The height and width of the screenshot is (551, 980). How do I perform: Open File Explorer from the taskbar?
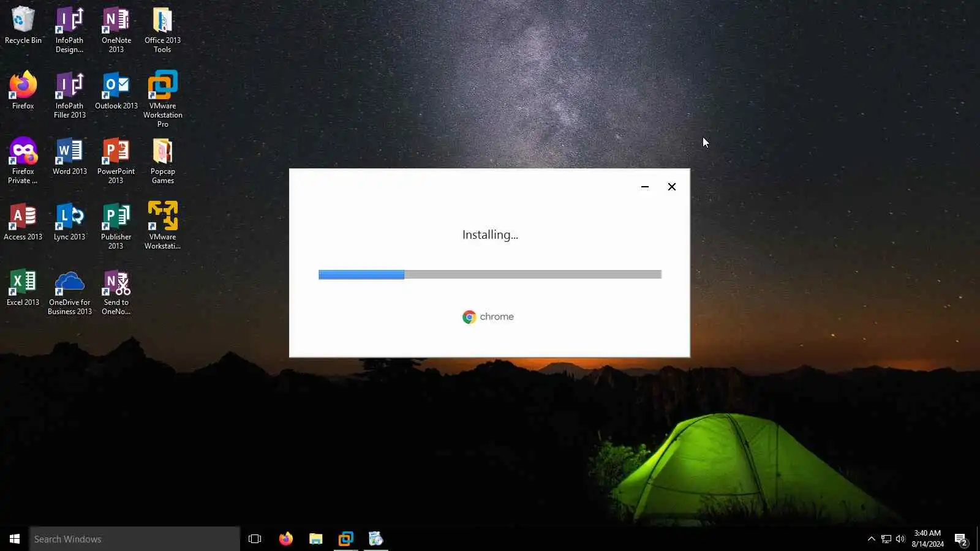click(x=315, y=539)
